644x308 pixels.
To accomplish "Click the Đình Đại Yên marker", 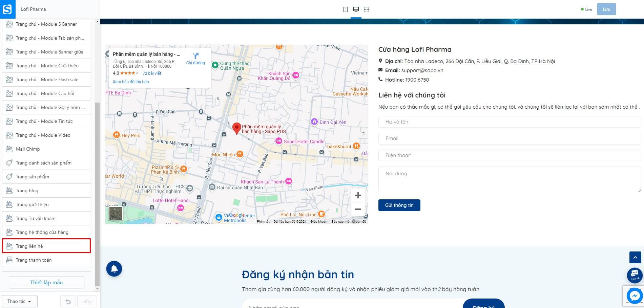I will pyautogui.click(x=314, y=122).
